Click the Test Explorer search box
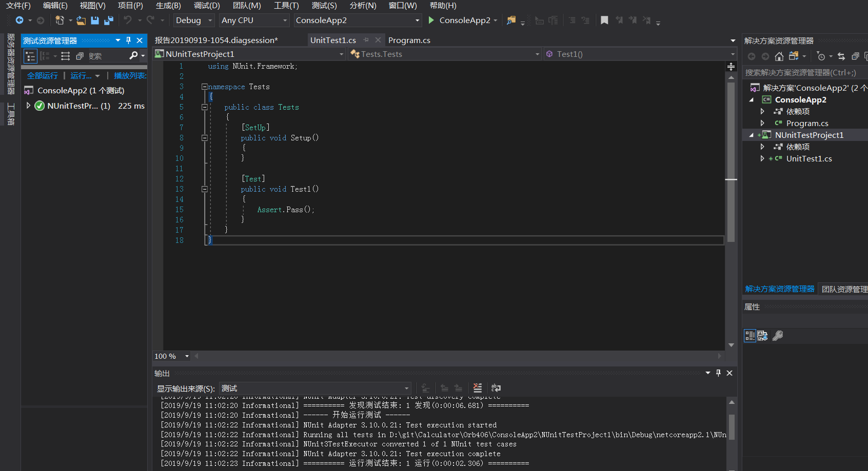 point(107,56)
